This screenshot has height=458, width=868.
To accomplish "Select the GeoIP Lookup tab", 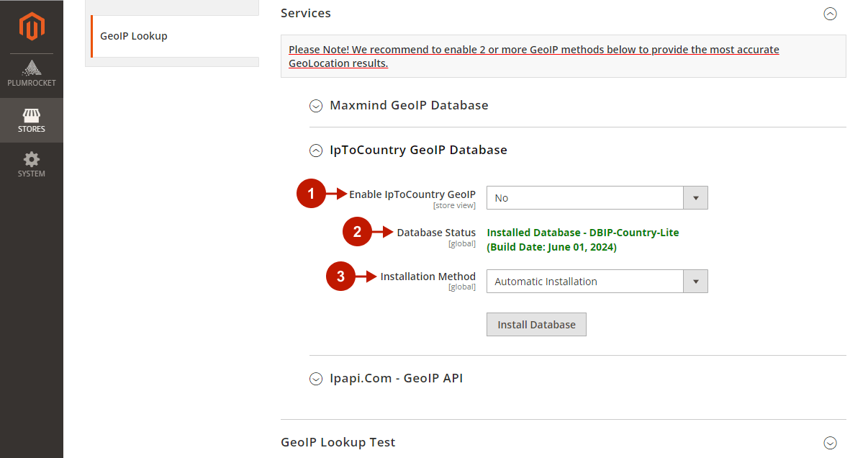I will (x=134, y=36).
